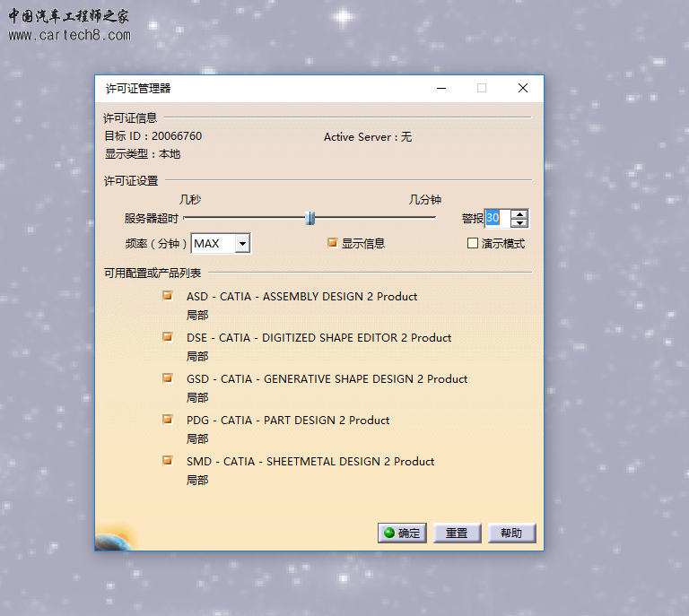The width and height of the screenshot is (689, 616).
Task: Uncheck the ASD Assembly Design license checkbox
Action: point(168,296)
